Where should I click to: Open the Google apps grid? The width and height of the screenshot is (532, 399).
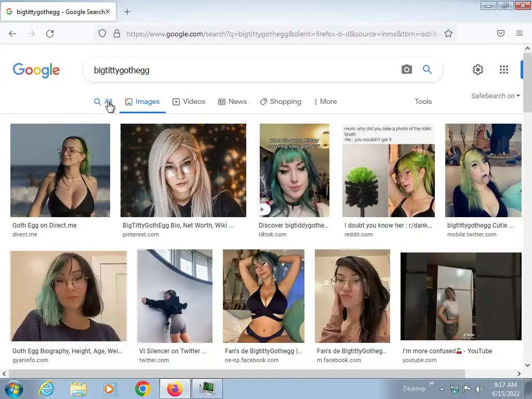point(504,70)
